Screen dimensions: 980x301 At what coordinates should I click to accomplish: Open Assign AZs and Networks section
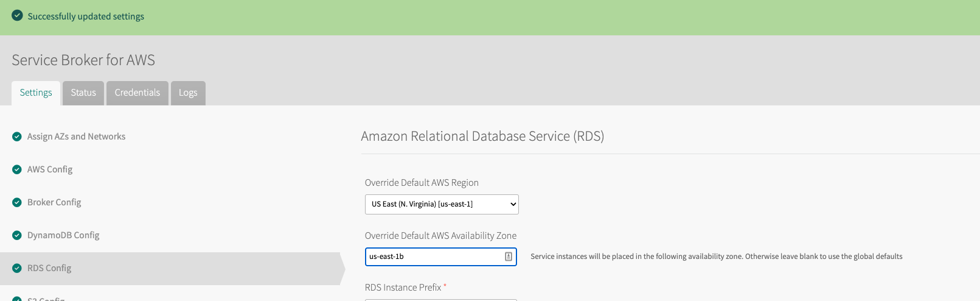(76, 136)
